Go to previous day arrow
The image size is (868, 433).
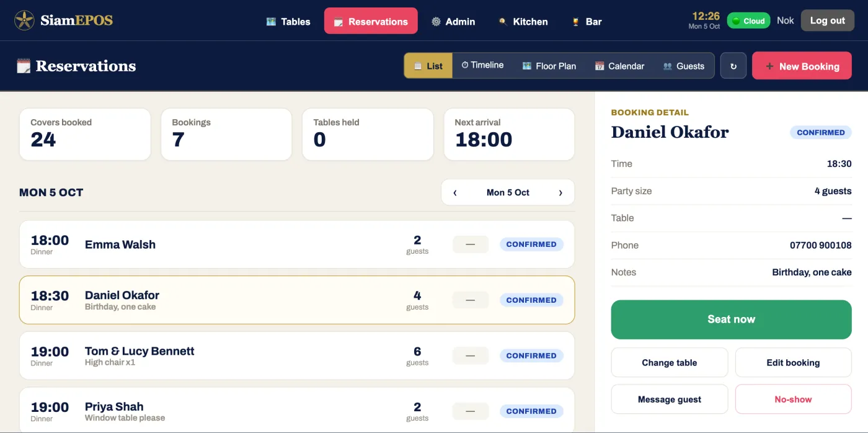pos(455,192)
